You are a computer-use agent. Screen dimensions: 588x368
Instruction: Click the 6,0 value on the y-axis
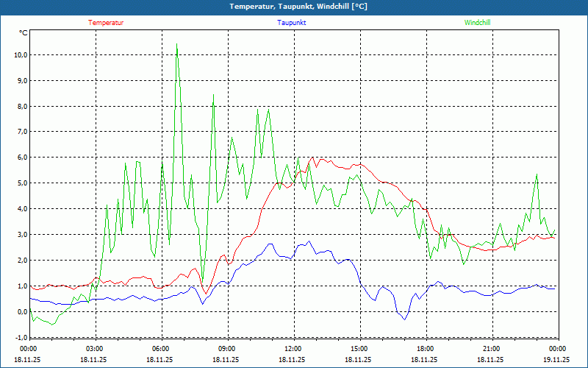click(x=22, y=158)
